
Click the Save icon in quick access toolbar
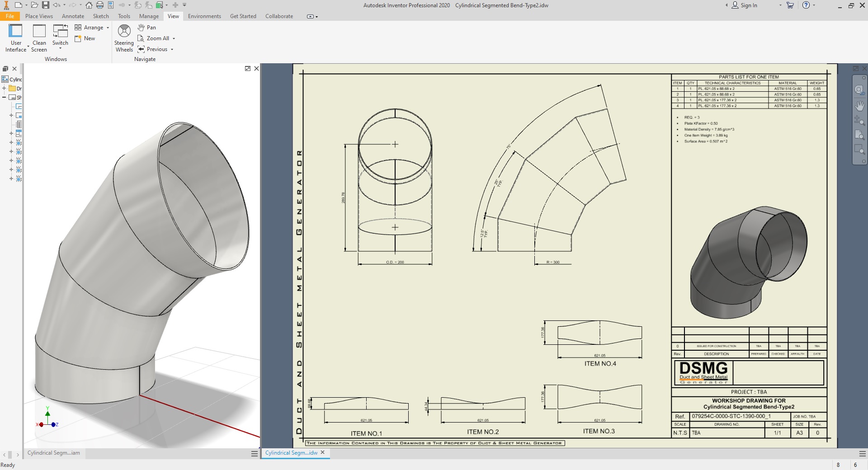pyautogui.click(x=46, y=5)
